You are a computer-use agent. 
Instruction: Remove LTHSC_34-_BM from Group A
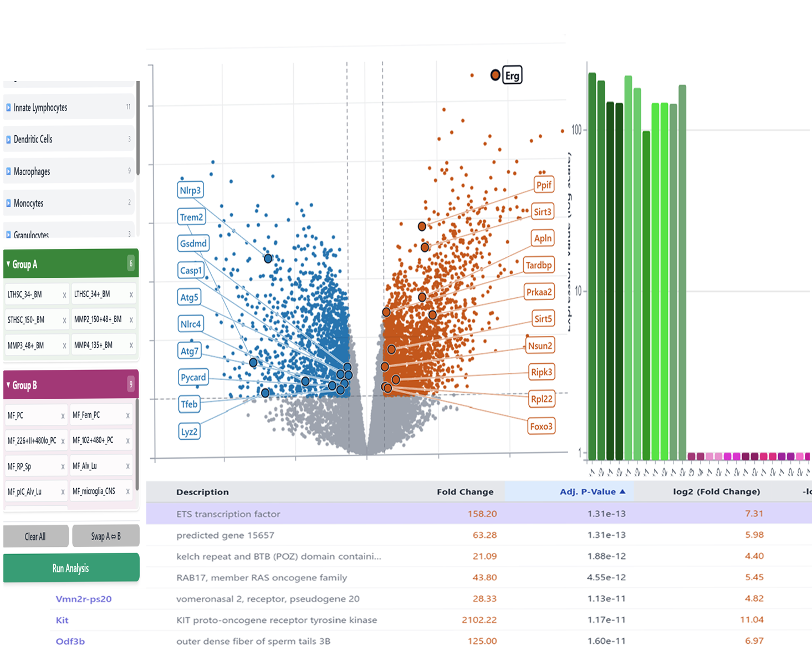click(64, 295)
